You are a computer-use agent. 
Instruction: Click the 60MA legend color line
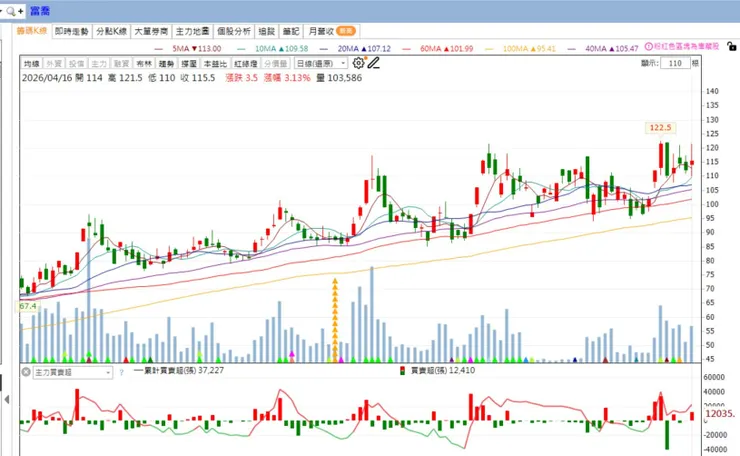tap(407, 49)
